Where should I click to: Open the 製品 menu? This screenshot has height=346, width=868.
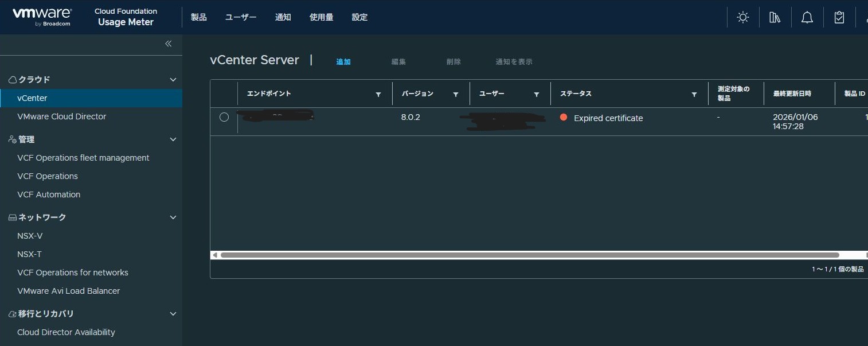[199, 17]
